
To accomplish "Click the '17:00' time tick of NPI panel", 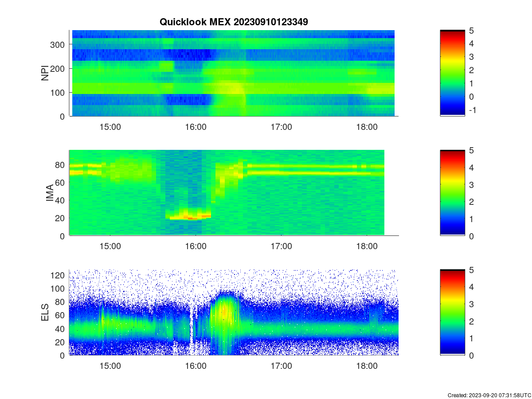I will click(282, 127).
